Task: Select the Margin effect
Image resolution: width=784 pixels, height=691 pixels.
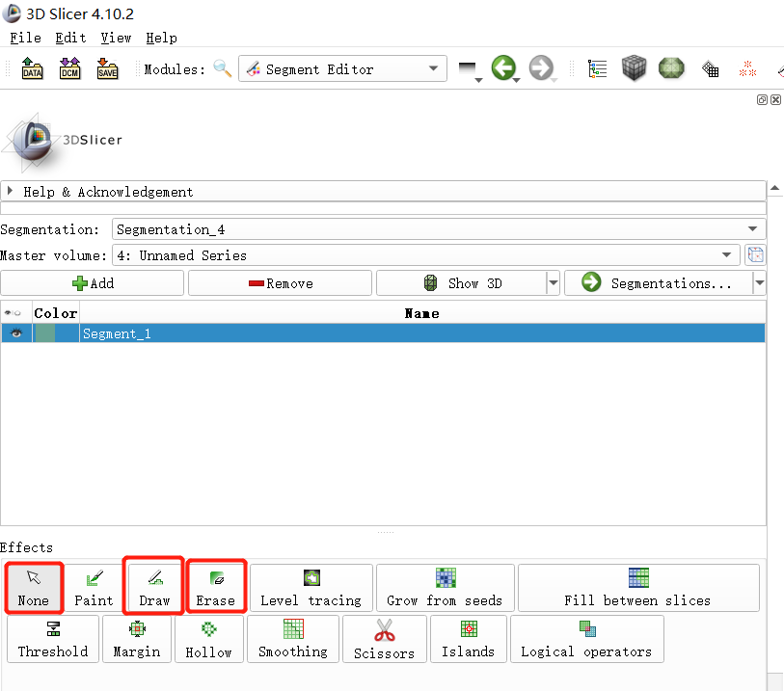Action: tap(137, 639)
